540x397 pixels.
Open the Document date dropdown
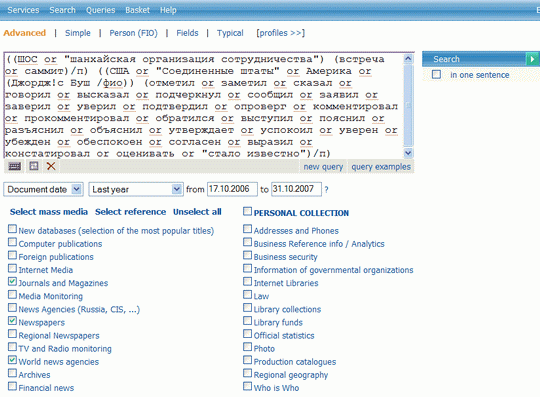pos(43,189)
